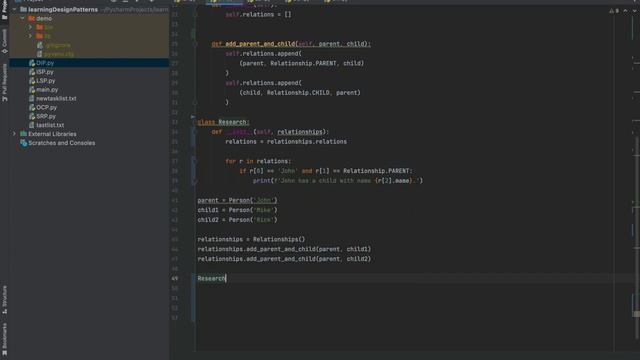Click the self.relations = [] line
Viewport: 640px width, 360px height.
(x=259, y=15)
